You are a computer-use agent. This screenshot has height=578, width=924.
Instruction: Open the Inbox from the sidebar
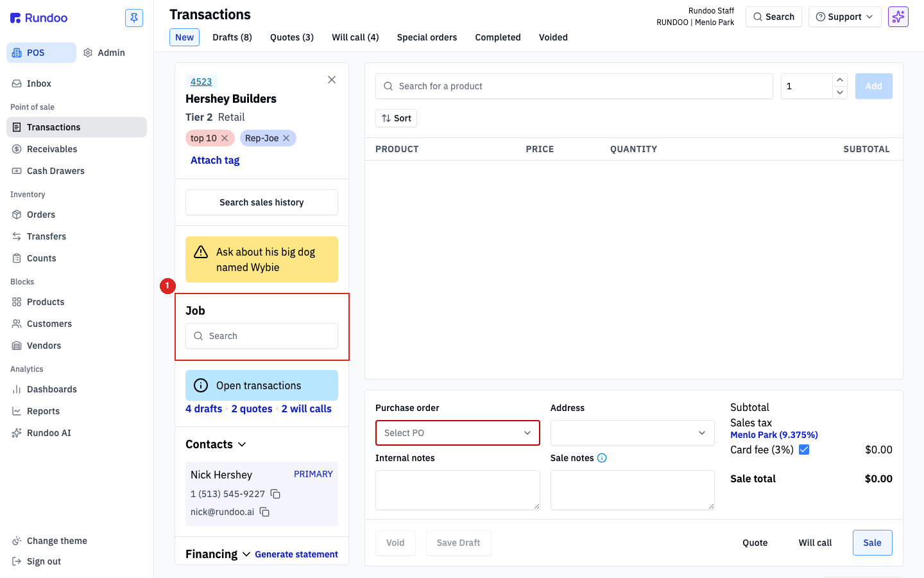(76, 83)
